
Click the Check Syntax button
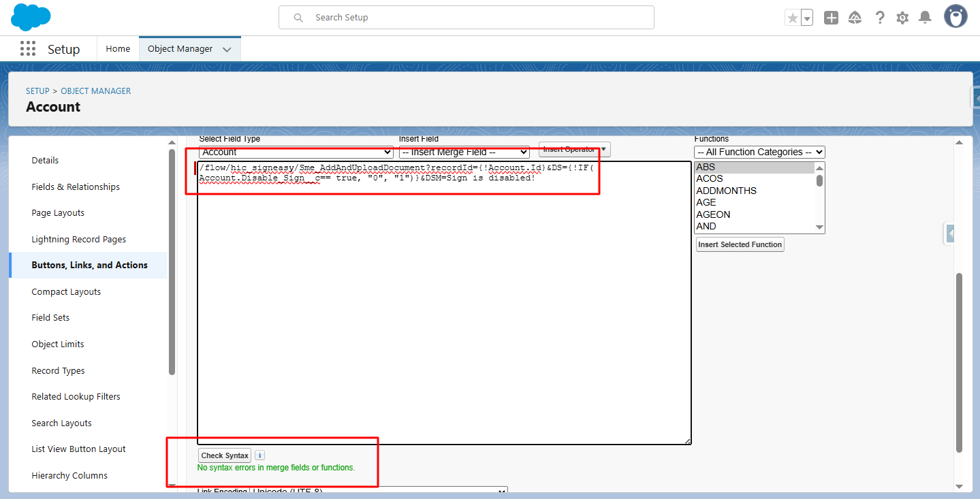(x=225, y=455)
